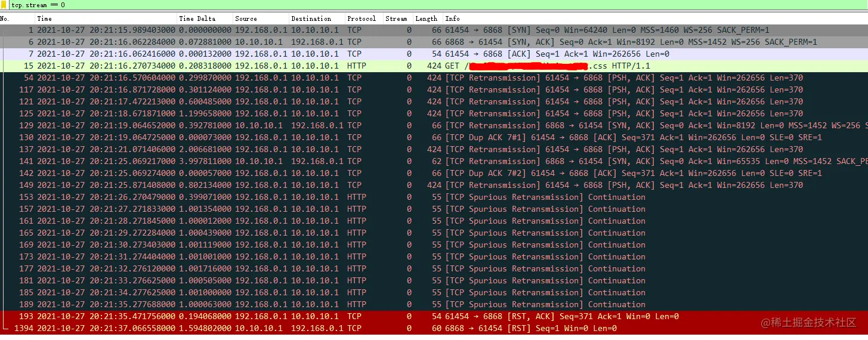Click length value 62 in packet 141

click(437, 161)
